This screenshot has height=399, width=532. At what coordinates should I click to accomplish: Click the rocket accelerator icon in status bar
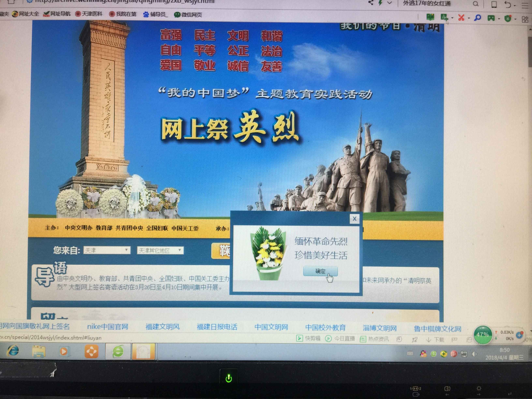(x=414, y=340)
